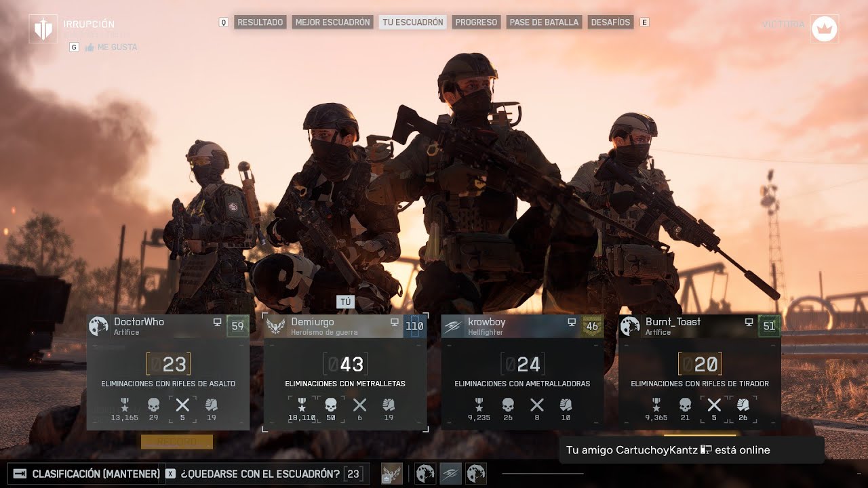868x488 pixels.
Task: Click Demiurgo's rank 110 badge
Action: (x=414, y=326)
